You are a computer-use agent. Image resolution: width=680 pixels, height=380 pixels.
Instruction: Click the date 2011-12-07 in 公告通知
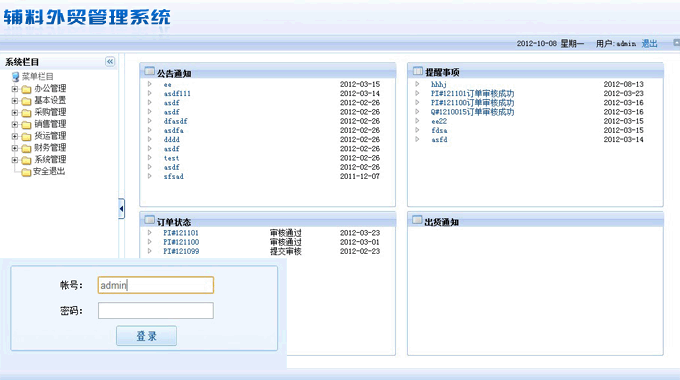pos(360,176)
